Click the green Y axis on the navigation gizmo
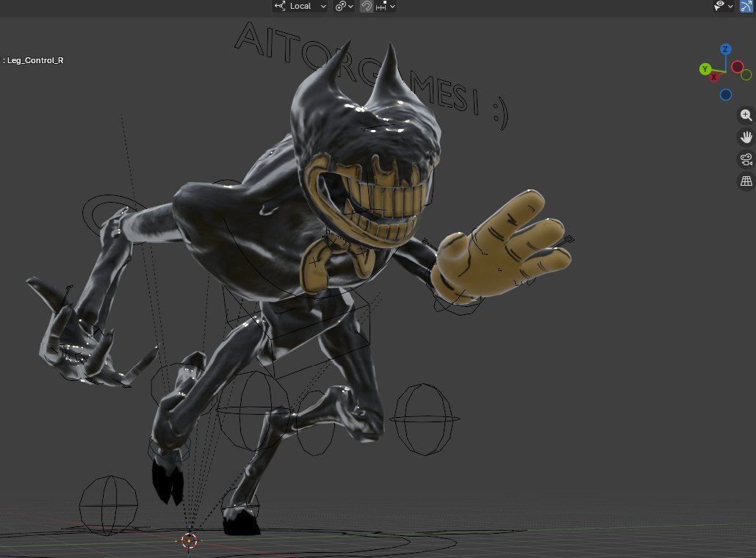The width and height of the screenshot is (756, 558). [705, 70]
